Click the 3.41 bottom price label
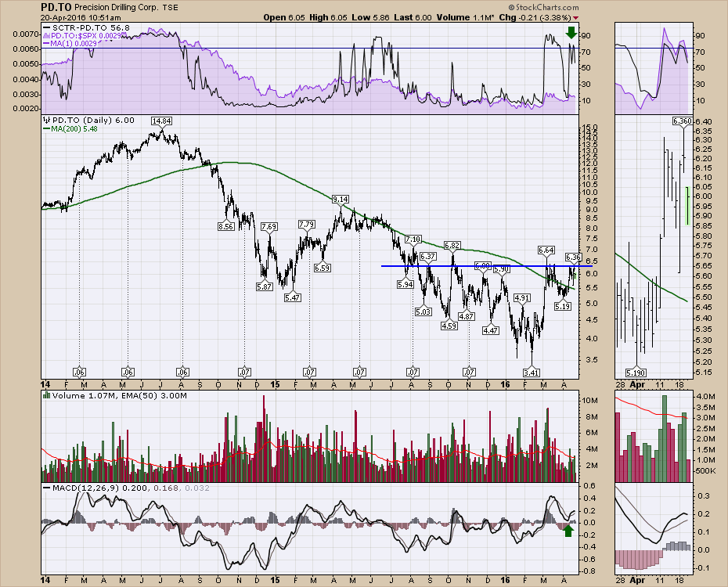The height and width of the screenshot is (587, 728). 532,372
